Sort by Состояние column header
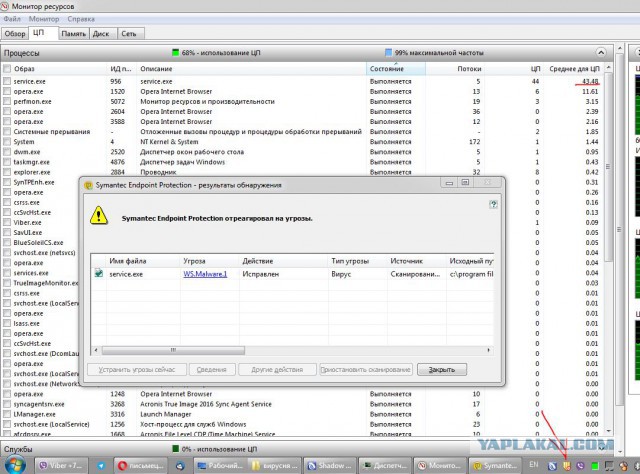The image size is (640, 474). click(x=396, y=69)
